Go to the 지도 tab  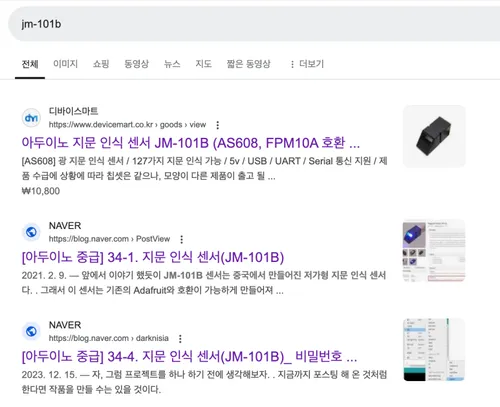click(x=203, y=64)
